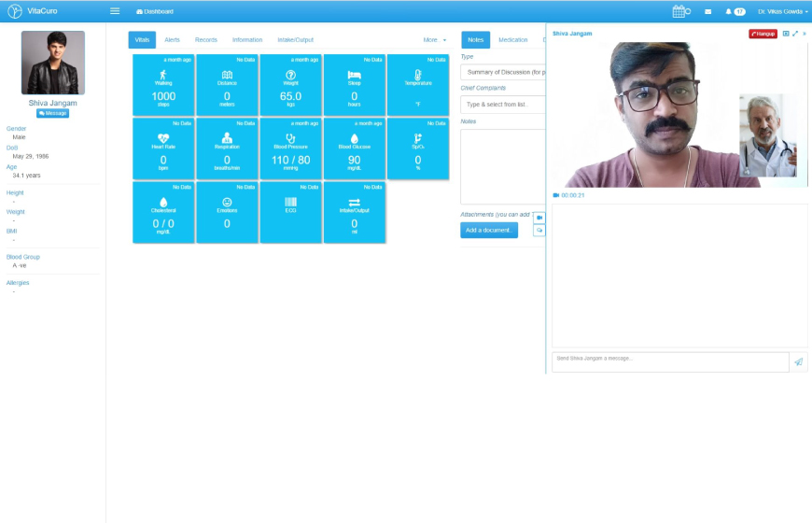Open the hamburger navigation menu
This screenshot has width=812, height=523.
point(115,11)
